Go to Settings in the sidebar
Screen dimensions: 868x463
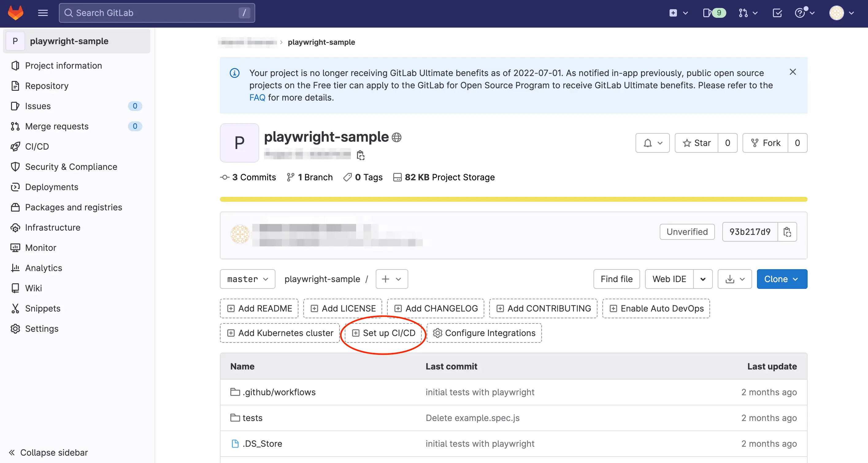coord(42,329)
